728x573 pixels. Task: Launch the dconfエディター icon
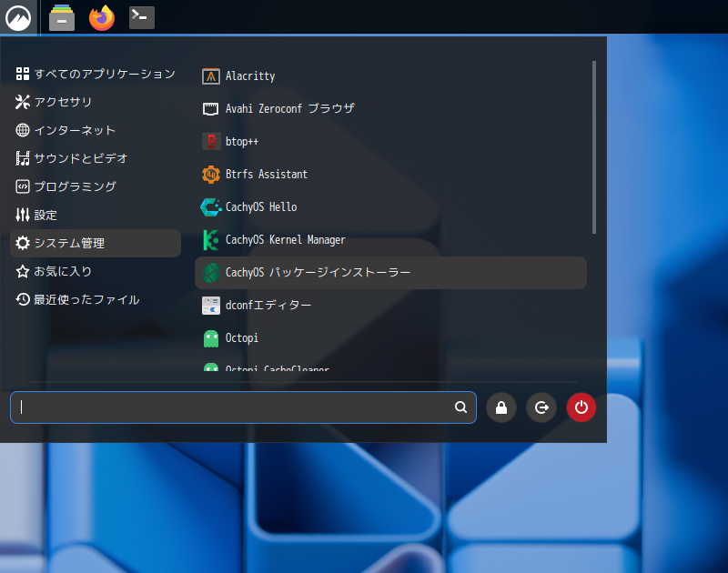click(x=211, y=306)
